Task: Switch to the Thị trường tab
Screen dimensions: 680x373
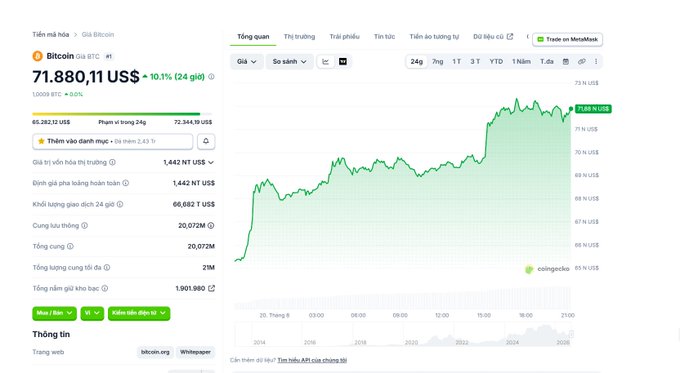Action: (x=299, y=37)
